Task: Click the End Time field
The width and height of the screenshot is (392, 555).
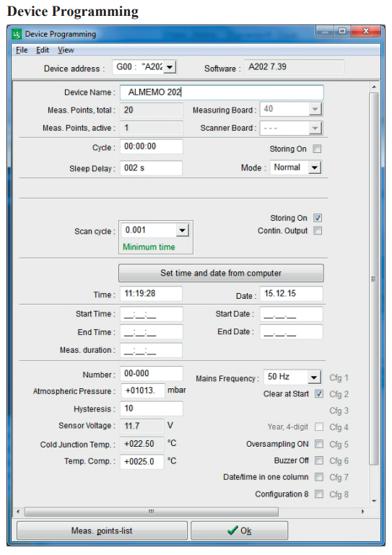Action: (151, 332)
